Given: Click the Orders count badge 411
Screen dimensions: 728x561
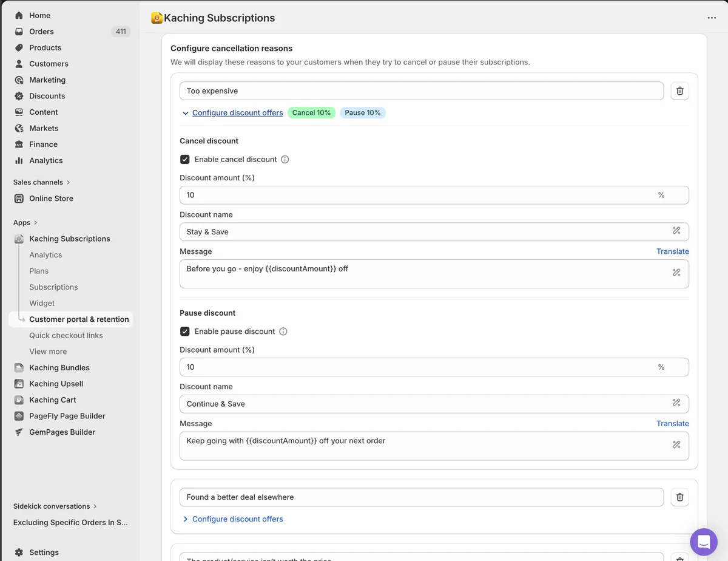Looking at the screenshot, I should [x=121, y=32].
